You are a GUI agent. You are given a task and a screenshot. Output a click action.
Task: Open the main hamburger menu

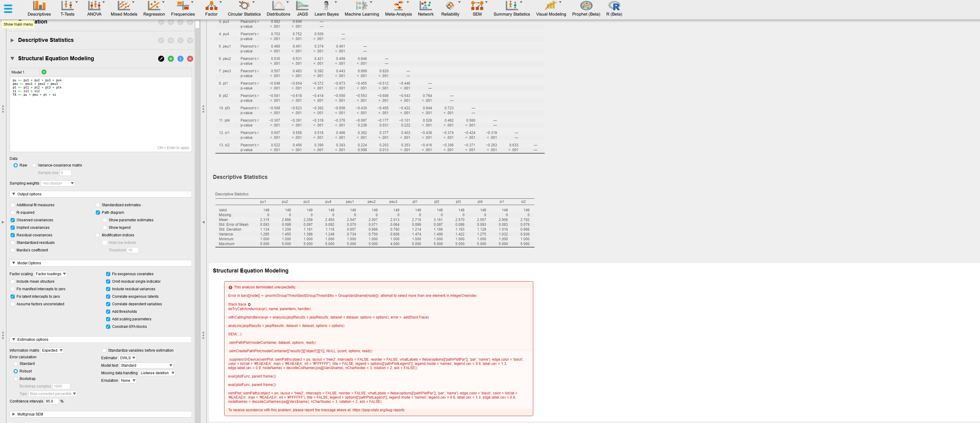point(8,8)
